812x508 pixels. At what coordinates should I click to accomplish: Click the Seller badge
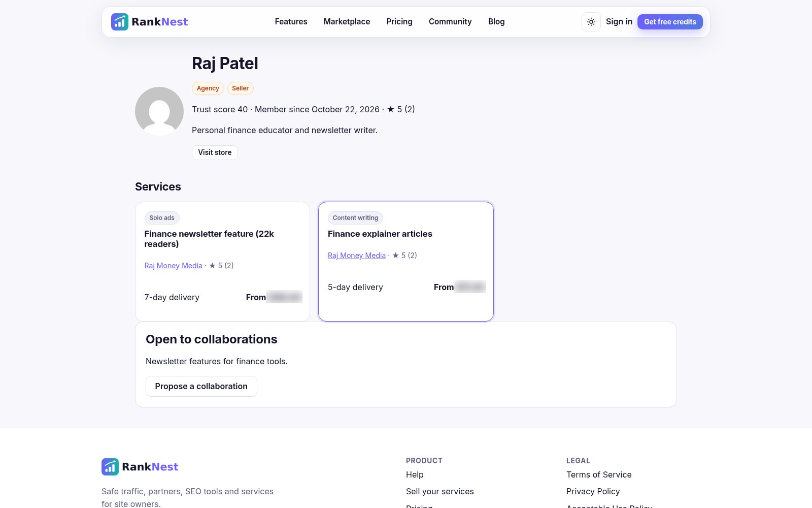coord(240,88)
